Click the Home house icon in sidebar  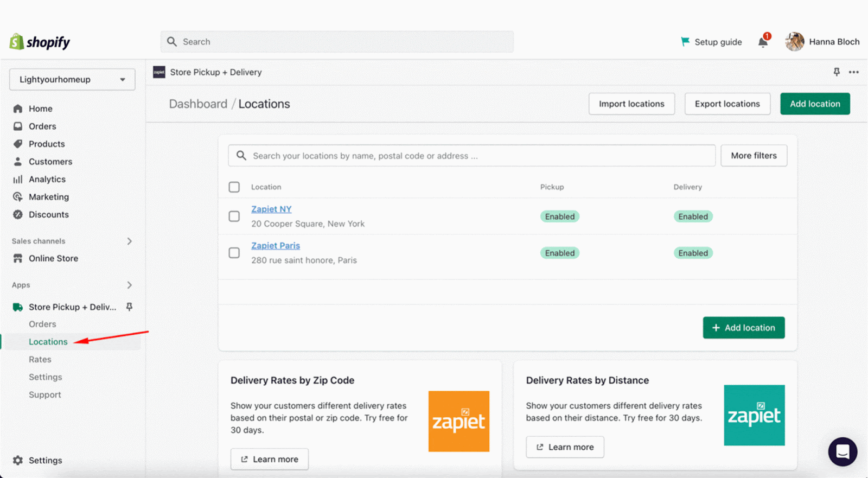point(18,109)
